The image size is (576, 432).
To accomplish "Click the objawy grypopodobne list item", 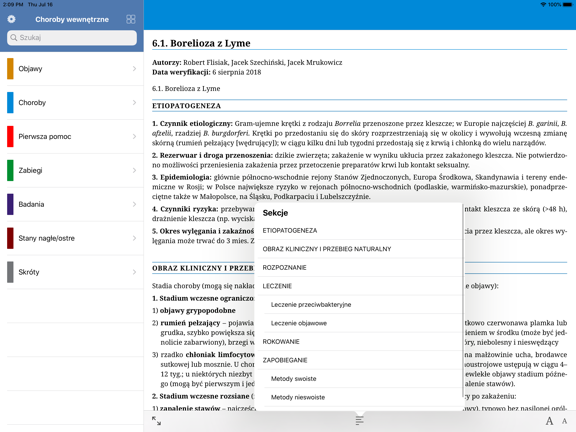I will click(x=194, y=311).
